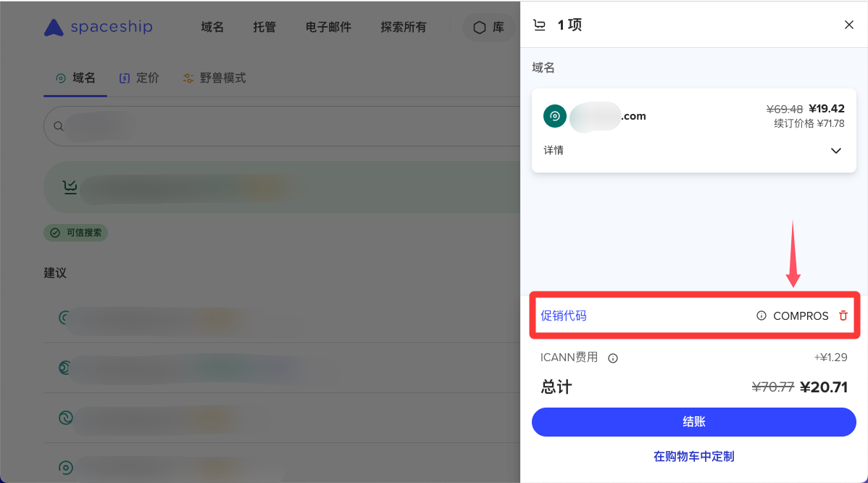The height and width of the screenshot is (483, 868).
Task: Click the Spaceship logo icon
Action: click(x=54, y=28)
